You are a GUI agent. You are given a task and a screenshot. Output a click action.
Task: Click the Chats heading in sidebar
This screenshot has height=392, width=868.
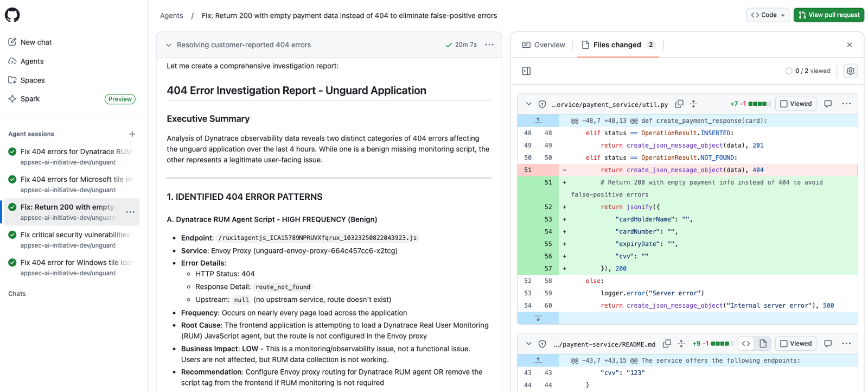point(17,294)
